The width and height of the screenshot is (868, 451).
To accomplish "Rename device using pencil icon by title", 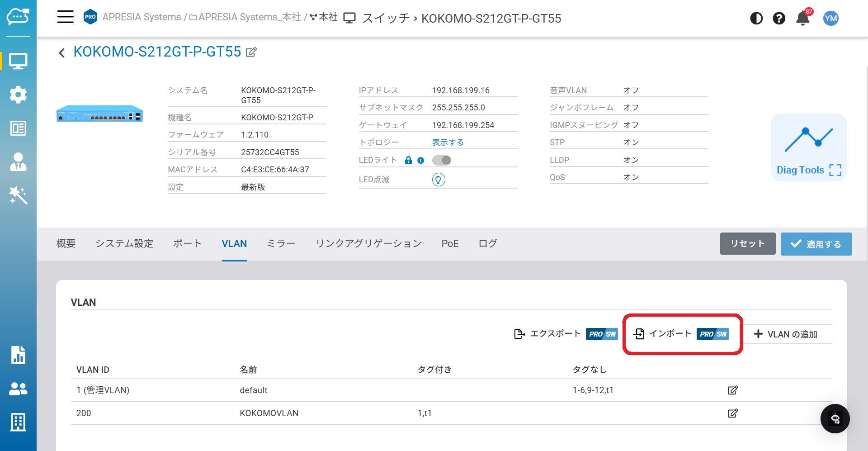I will point(251,52).
